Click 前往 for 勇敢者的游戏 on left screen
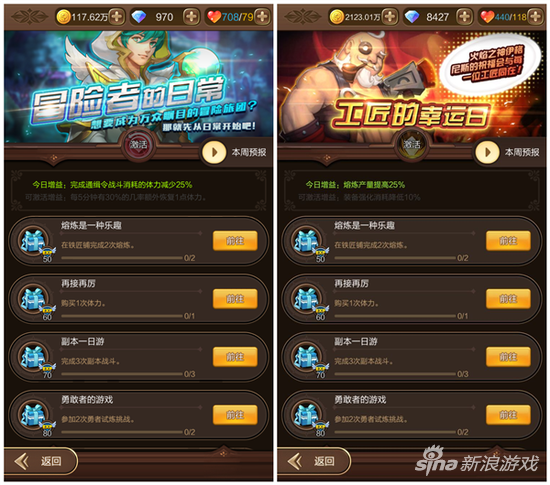550x485 pixels. click(235, 415)
